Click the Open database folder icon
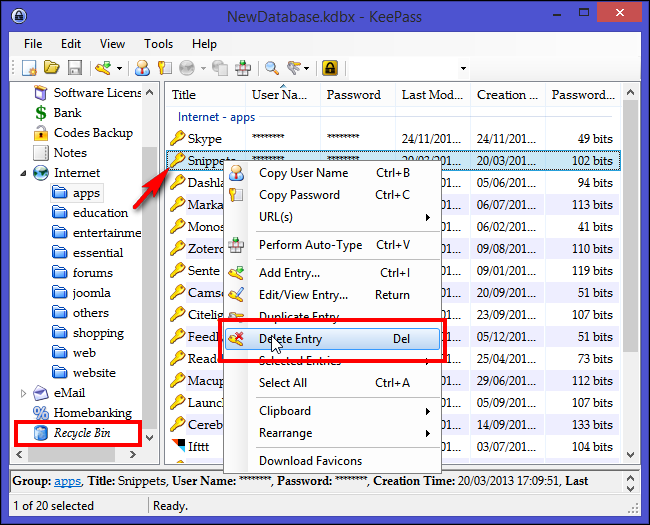Screen dimensions: 650x525 click(52, 68)
